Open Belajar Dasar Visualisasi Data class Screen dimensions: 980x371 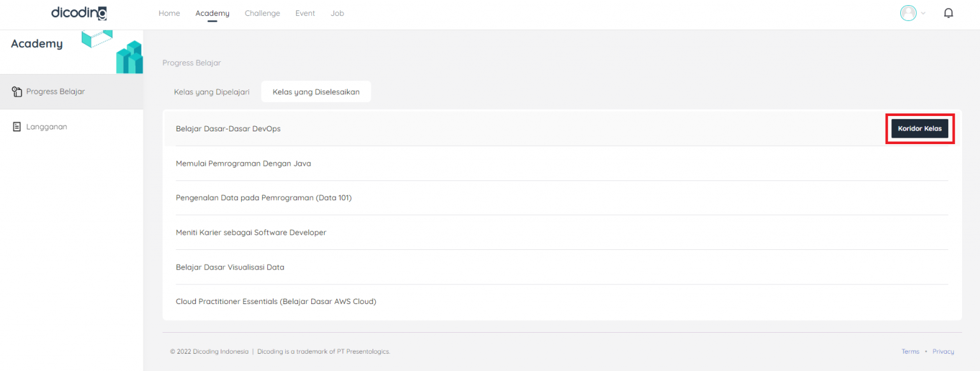click(x=230, y=267)
